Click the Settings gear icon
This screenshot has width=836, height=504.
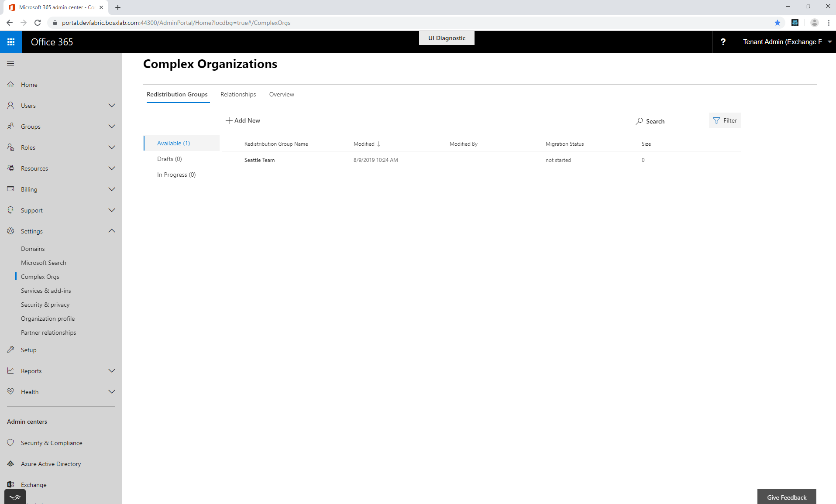10,231
